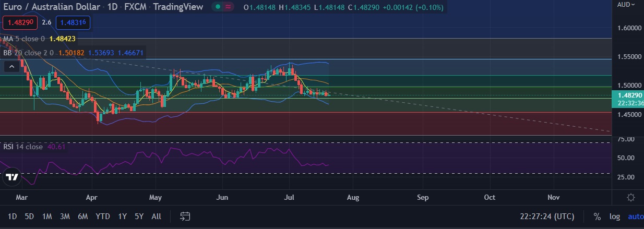644x229 pixels.
Task: Open the AUD currency dropdown
Action: (626, 4)
